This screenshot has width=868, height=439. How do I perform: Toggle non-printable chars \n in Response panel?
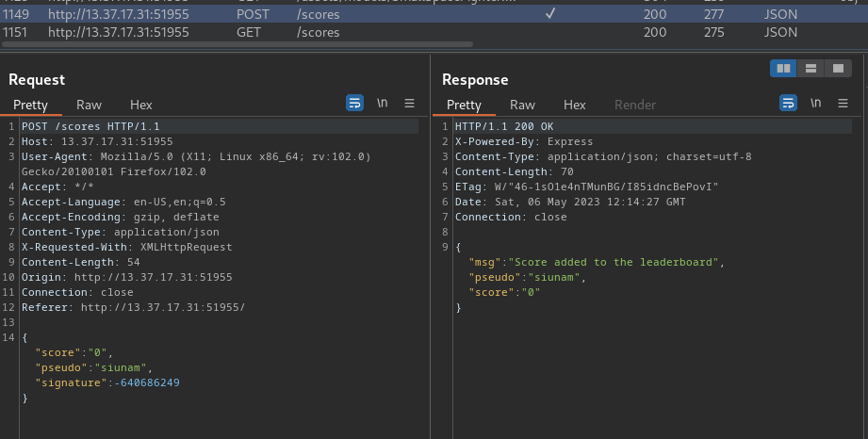pyautogui.click(x=815, y=103)
